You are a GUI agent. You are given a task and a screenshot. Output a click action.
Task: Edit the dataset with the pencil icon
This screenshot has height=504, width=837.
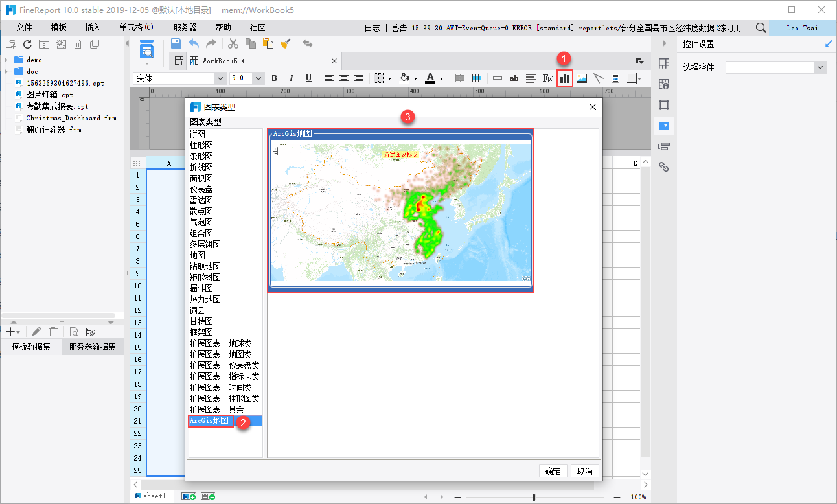(37, 332)
